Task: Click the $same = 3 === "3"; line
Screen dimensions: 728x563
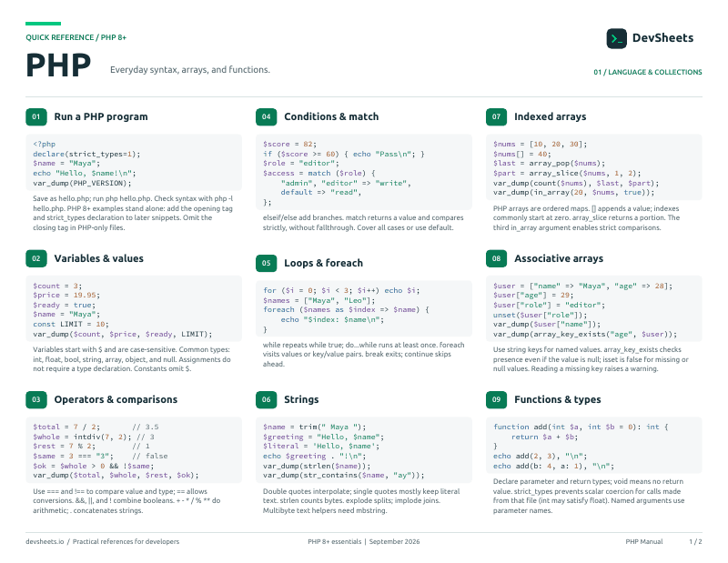Action: point(73,457)
